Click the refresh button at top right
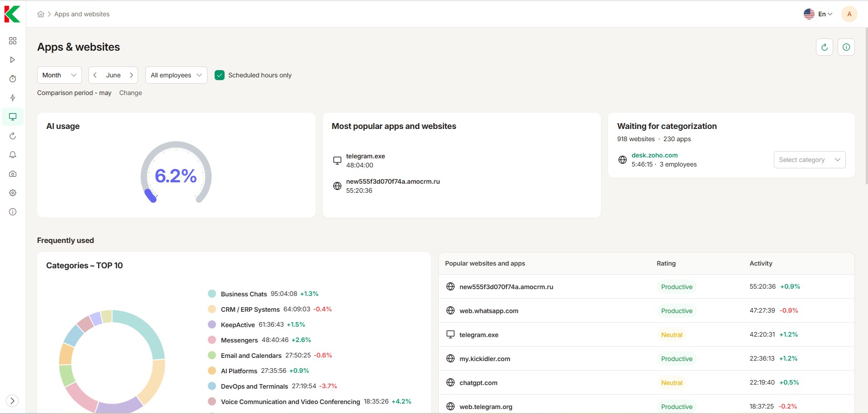 (x=825, y=47)
